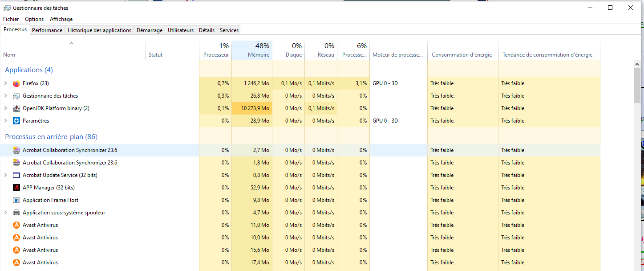Click the vertical scrollbar thumb
The image size is (644, 271).
[637, 86]
